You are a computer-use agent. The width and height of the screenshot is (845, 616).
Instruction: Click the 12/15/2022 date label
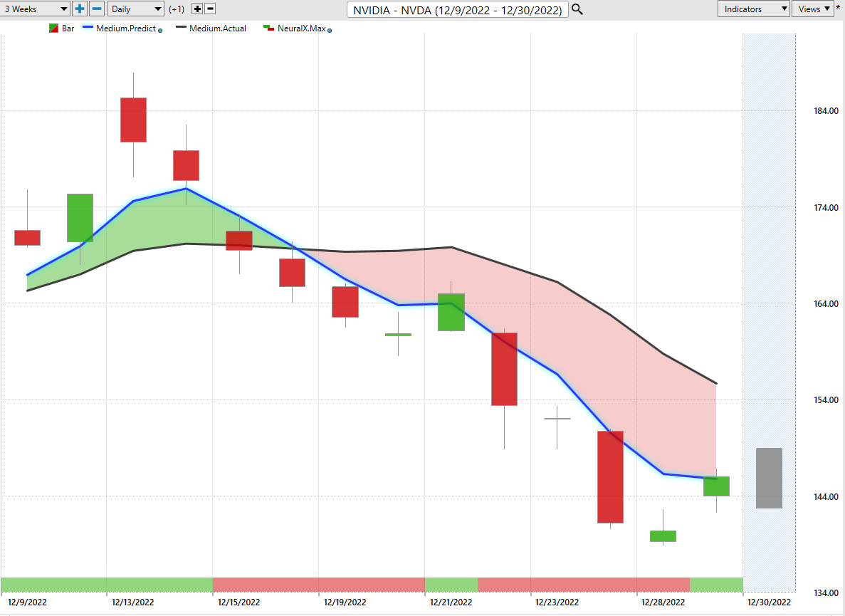coord(238,602)
